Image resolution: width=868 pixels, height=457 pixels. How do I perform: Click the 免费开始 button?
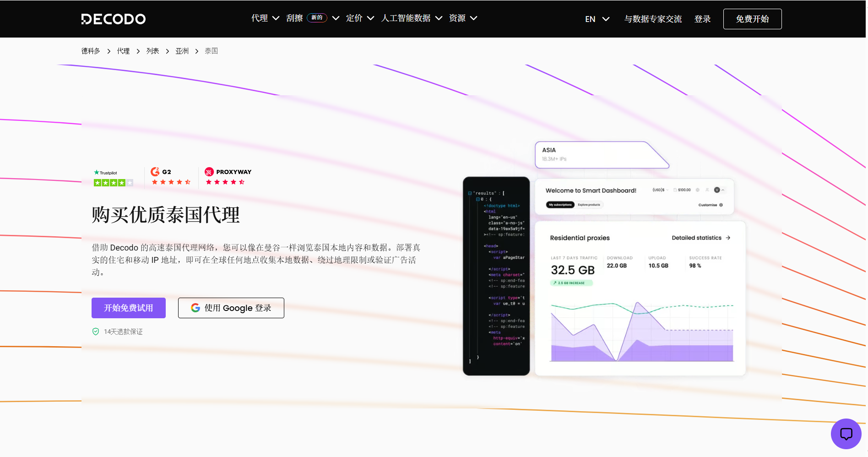(x=753, y=19)
